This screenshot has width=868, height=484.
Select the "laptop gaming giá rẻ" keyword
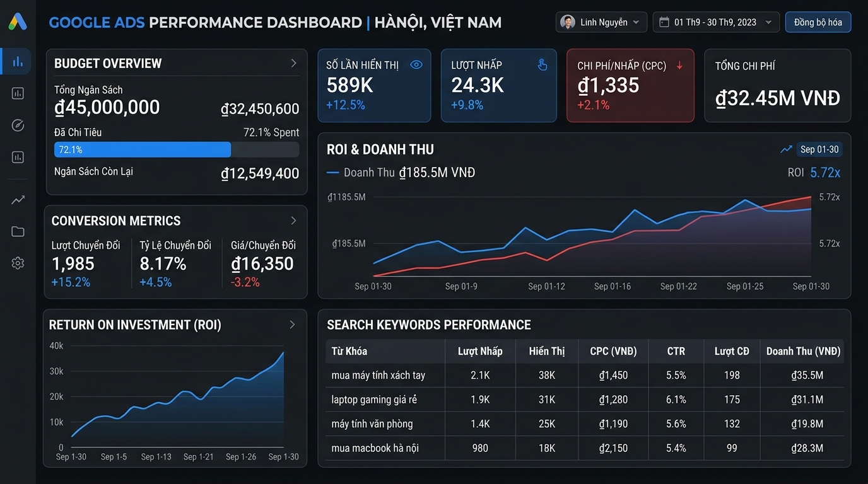374,400
